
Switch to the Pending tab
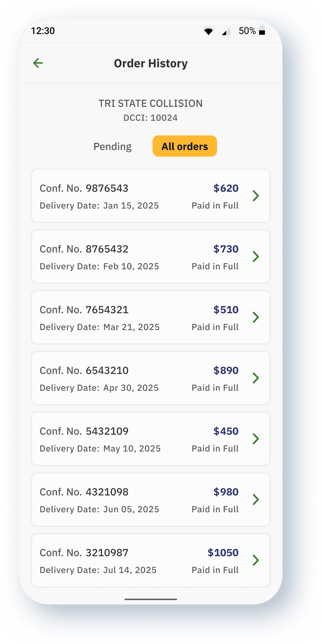click(x=112, y=147)
